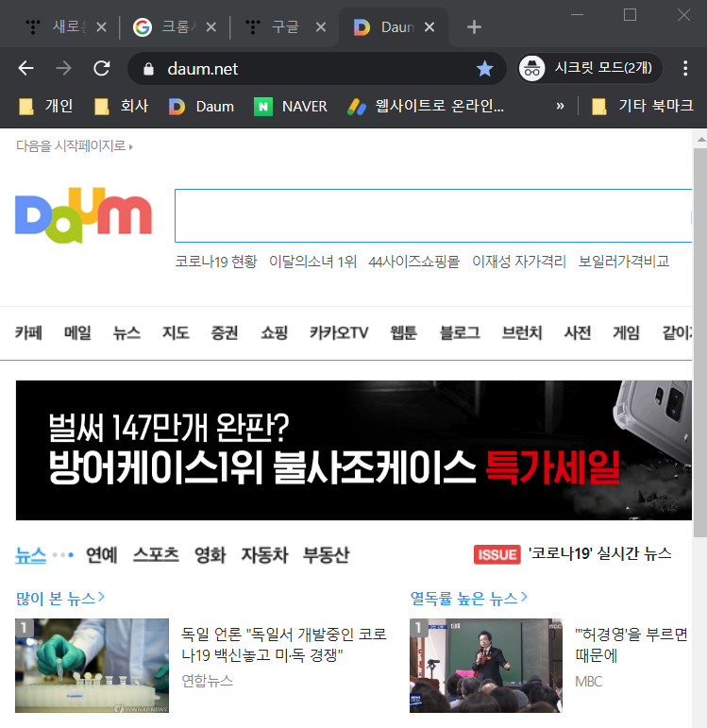The image size is (707, 728).
Task: Open 웹툰 service menu
Action: [x=403, y=332]
